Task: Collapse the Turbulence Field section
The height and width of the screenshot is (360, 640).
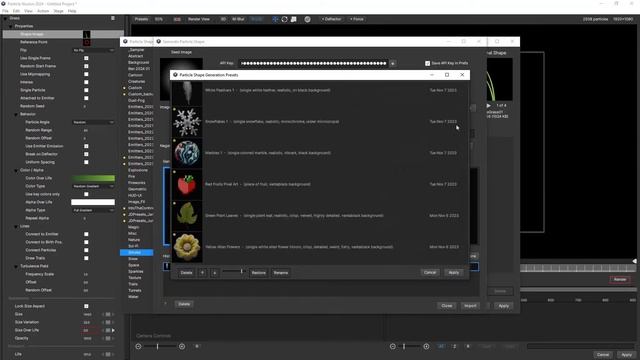Action: pyautogui.click(x=16, y=266)
